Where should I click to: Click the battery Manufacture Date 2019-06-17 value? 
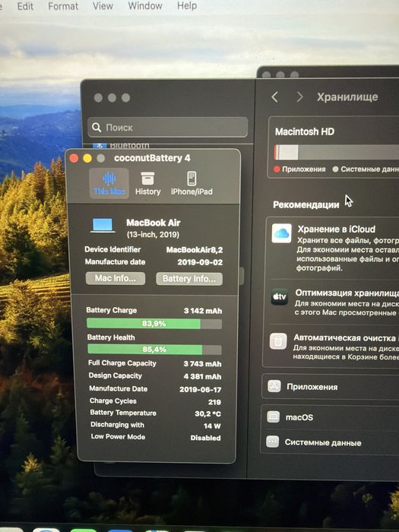(200, 389)
